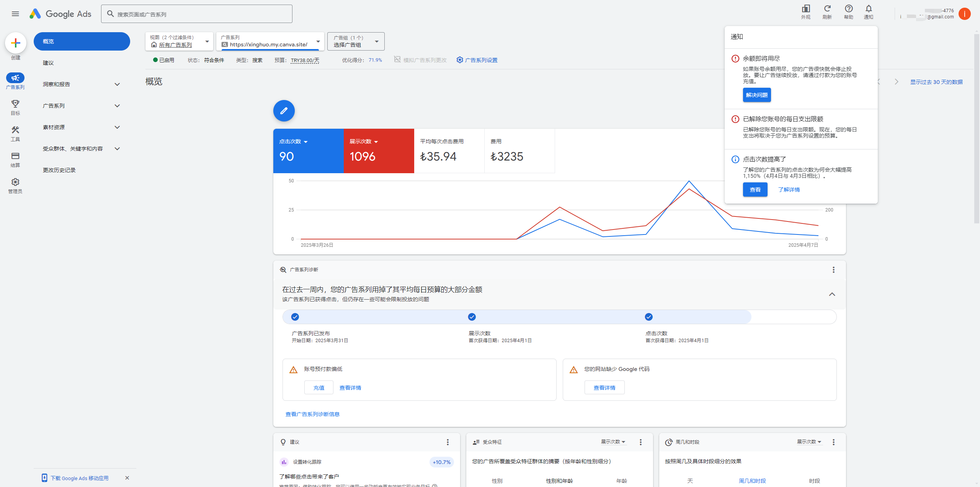The height and width of the screenshot is (487, 980).
Task: Open the 帮助 help icon
Action: (849, 9)
